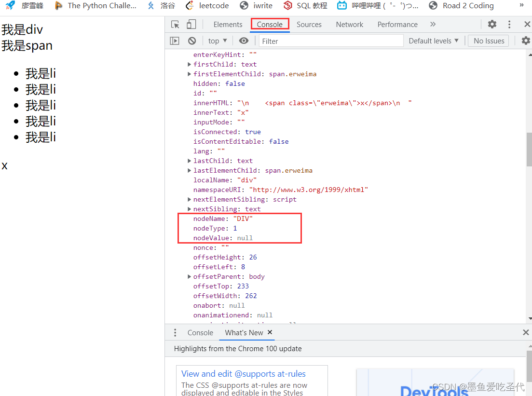Click the No Issues button
This screenshot has height=396, width=532.
coord(489,41)
